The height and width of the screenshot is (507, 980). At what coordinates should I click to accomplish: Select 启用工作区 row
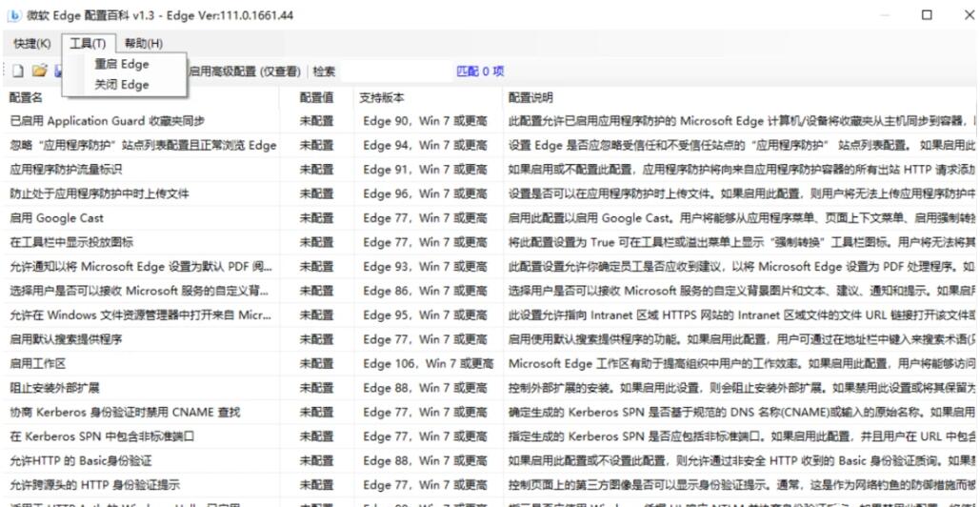pos(490,364)
